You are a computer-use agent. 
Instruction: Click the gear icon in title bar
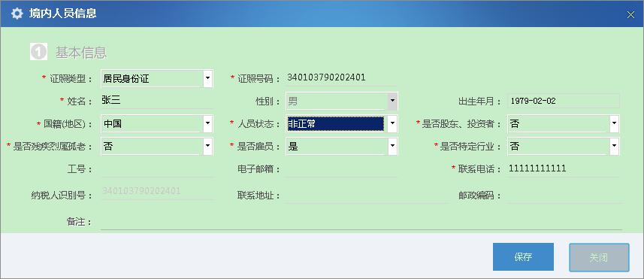click(17, 14)
